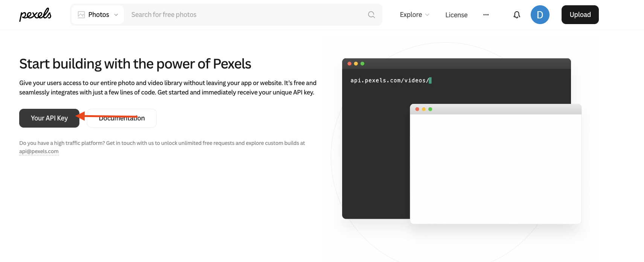
Task: Click the Your API Key button
Action: pos(49,118)
